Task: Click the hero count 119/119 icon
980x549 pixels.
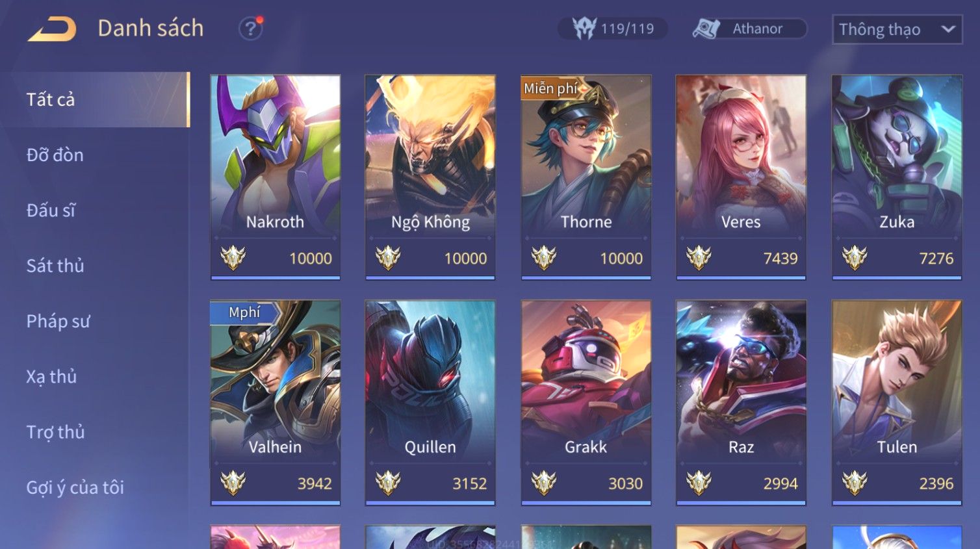Action: (584, 29)
